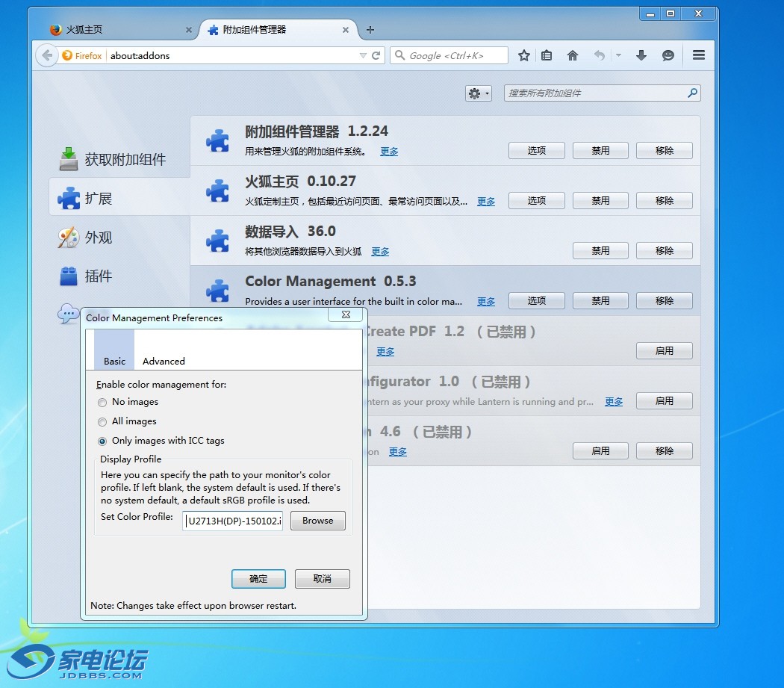Confirm the dialog with 确定 button

click(258, 579)
